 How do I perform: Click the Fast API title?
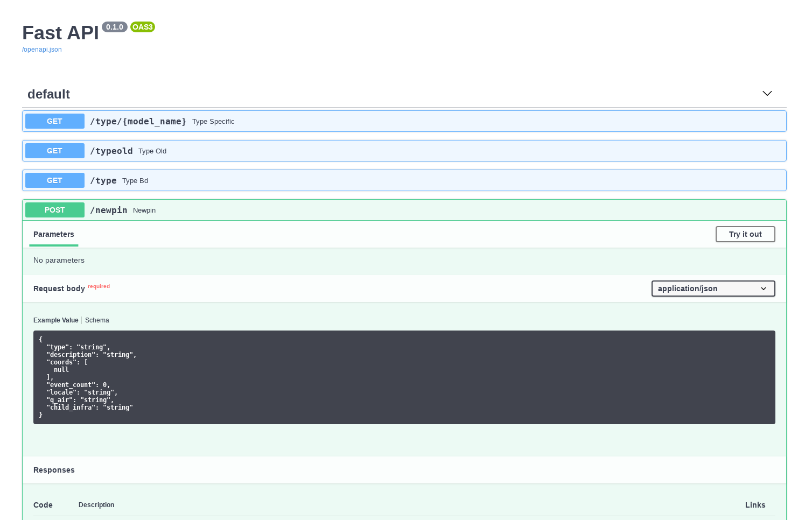point(60,33)
